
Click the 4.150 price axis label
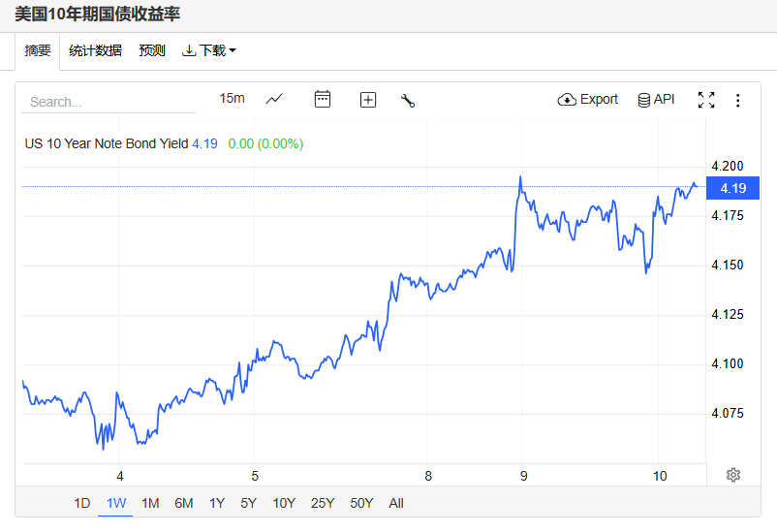tap(728, 265)
